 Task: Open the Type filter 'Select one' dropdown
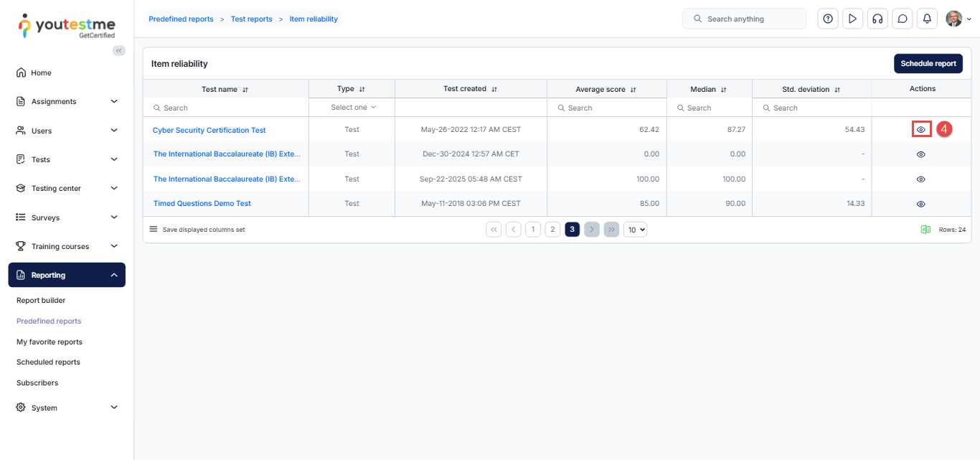pyautogui.click(x=352, y=108)
